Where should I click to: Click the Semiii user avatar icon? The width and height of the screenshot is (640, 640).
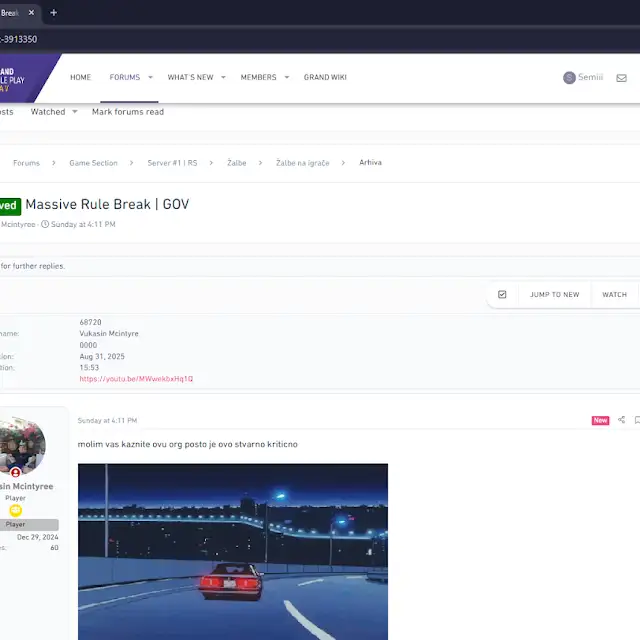tap(569, 78)
